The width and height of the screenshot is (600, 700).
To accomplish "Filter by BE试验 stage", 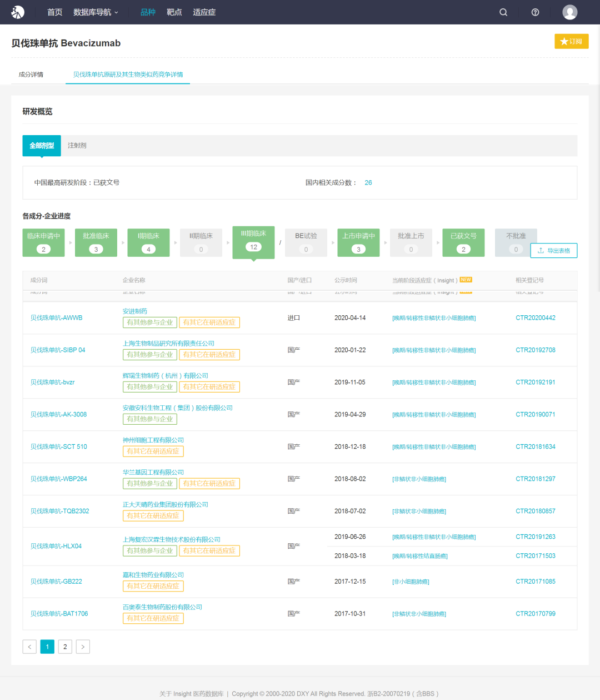I will click(x=306, y=242).
